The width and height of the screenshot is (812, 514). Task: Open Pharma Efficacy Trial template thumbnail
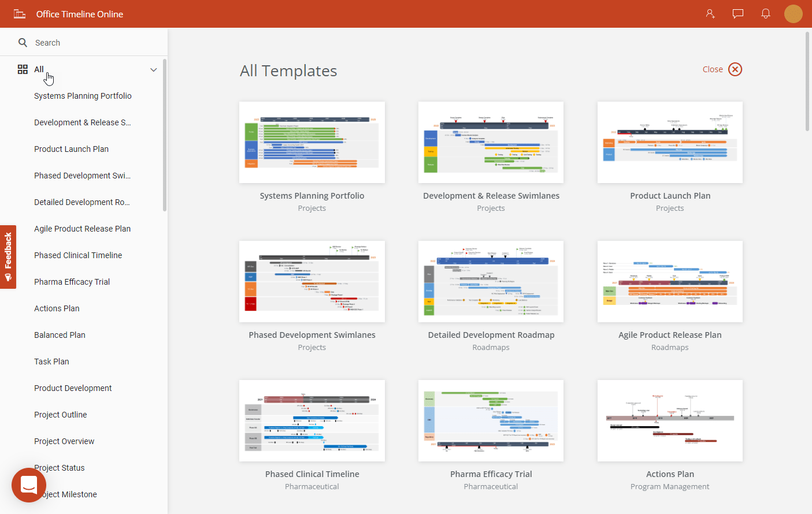pos(491,421)
